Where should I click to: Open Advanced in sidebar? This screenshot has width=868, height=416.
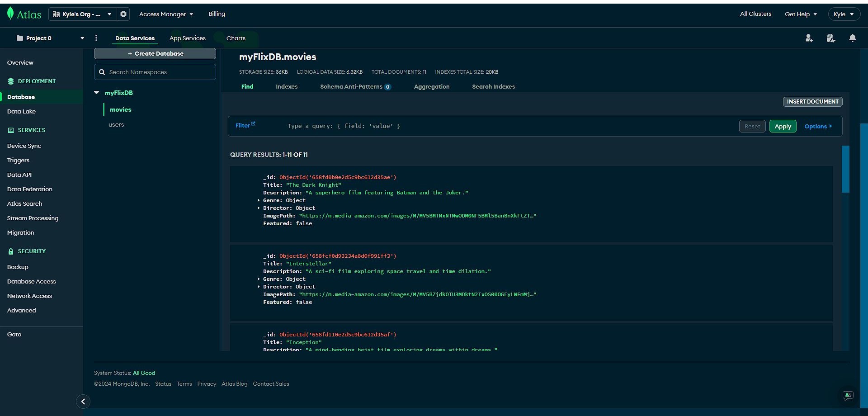tap(21, 310)
